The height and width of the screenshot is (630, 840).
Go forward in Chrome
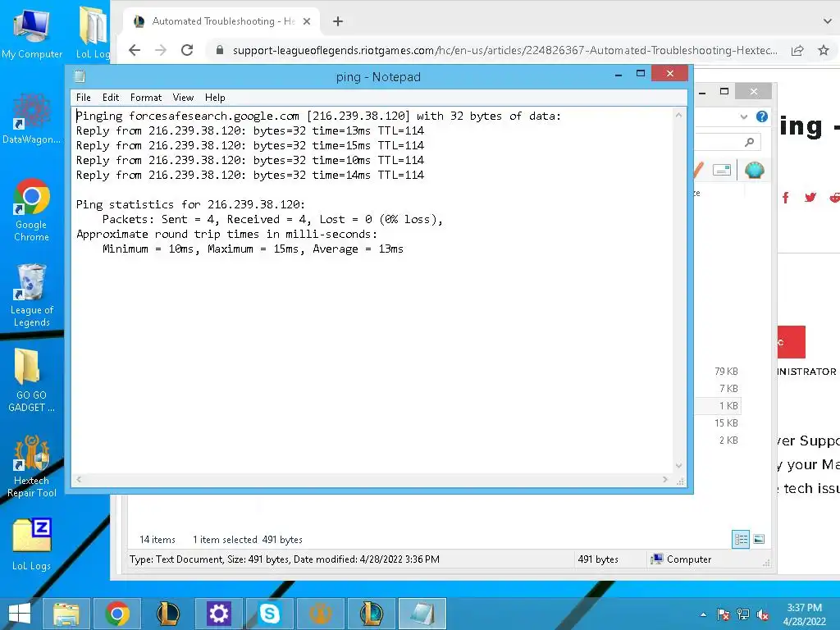click(x=161, y=50)
